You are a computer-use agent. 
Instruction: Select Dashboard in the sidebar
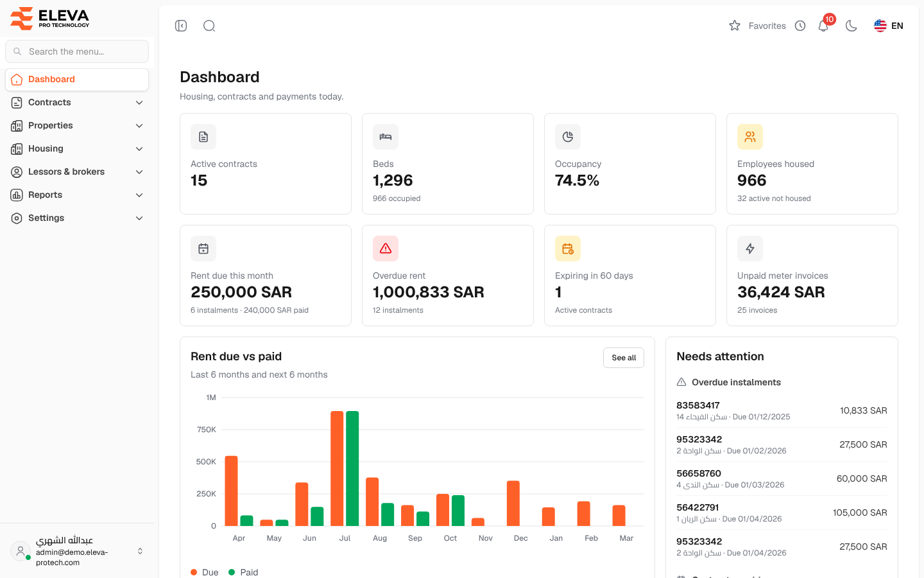(77, 80)
